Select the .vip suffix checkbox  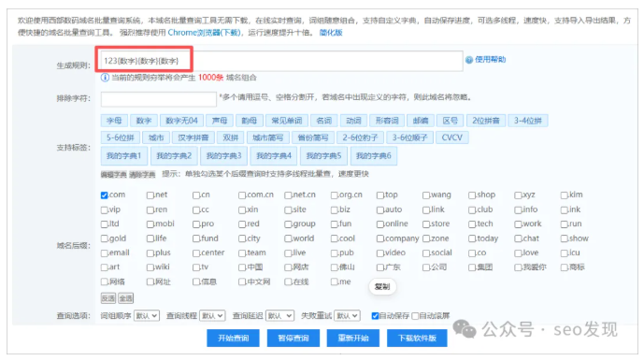pyautogui.click(x=105, y=210)
